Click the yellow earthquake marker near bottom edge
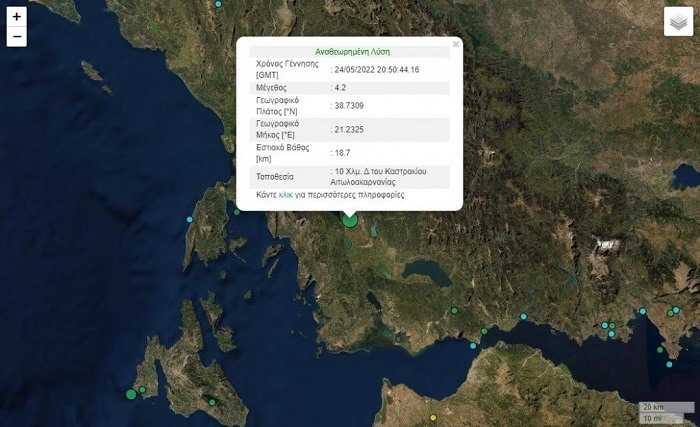The height and width of the screenshot is (427, 700). (433, 417)
